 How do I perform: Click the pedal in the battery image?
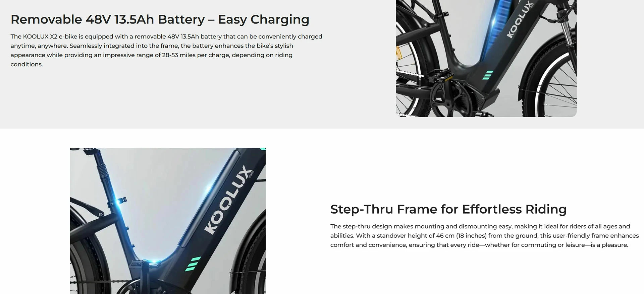[438, 75]
